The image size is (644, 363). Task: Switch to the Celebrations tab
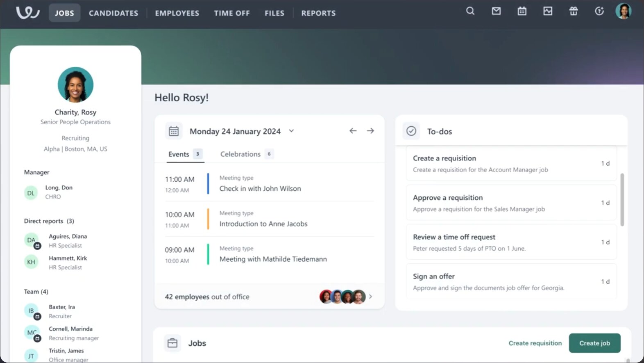click(x=240, y=154)
